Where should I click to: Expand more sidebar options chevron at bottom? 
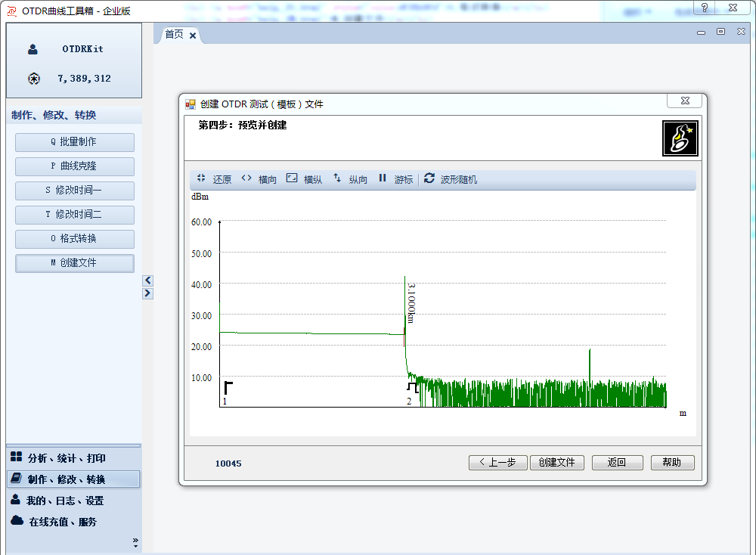135,541
